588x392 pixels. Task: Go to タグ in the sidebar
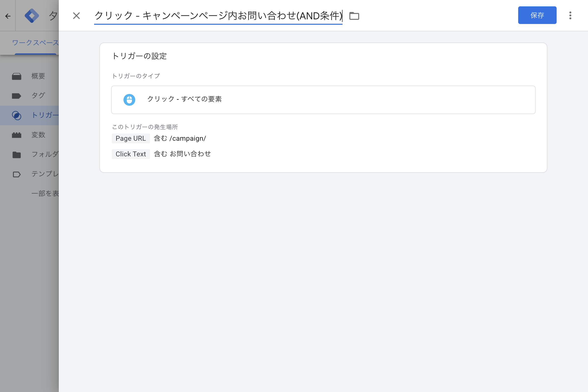click(x=38, y=95)
